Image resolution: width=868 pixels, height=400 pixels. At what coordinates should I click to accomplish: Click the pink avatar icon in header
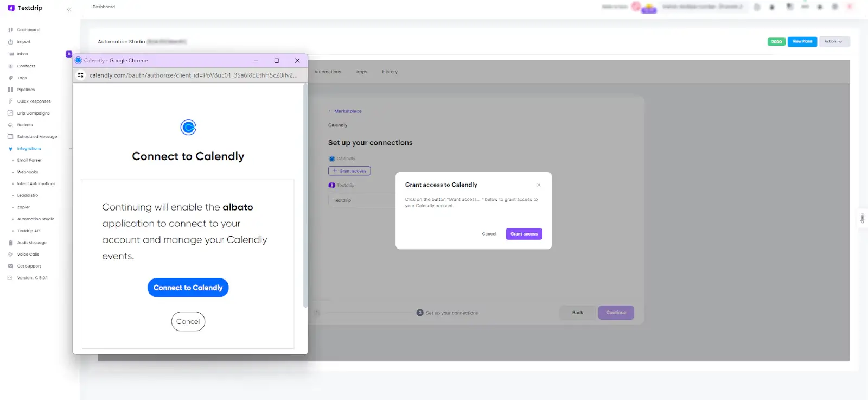[x=636, y=7]
